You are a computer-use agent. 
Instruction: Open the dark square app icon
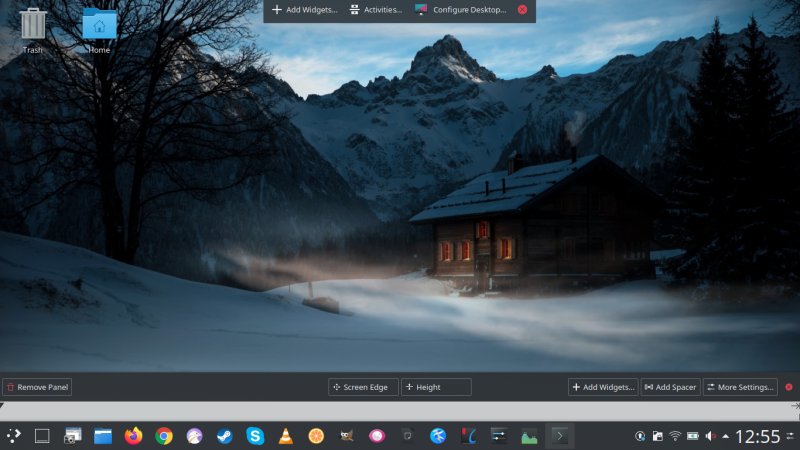(x=408, y=436)
